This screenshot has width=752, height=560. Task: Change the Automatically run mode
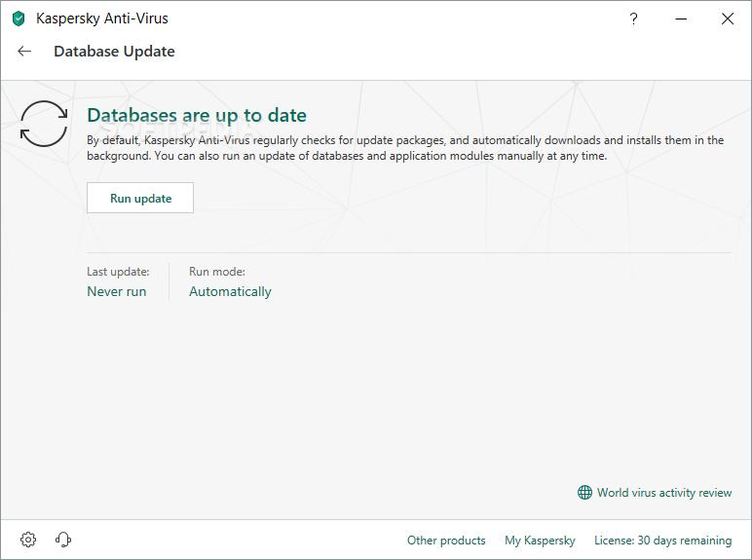coord(230,291)
